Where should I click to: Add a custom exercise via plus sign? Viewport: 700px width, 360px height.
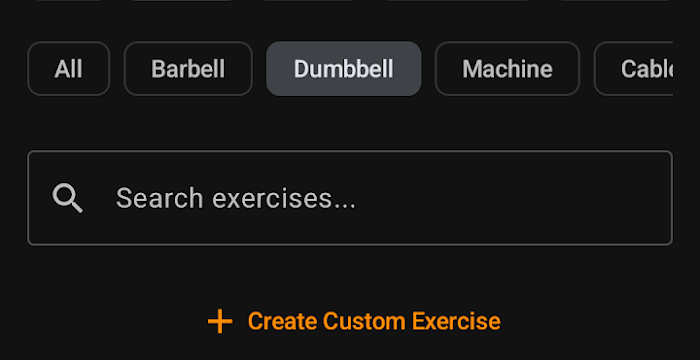pos(220,321)
